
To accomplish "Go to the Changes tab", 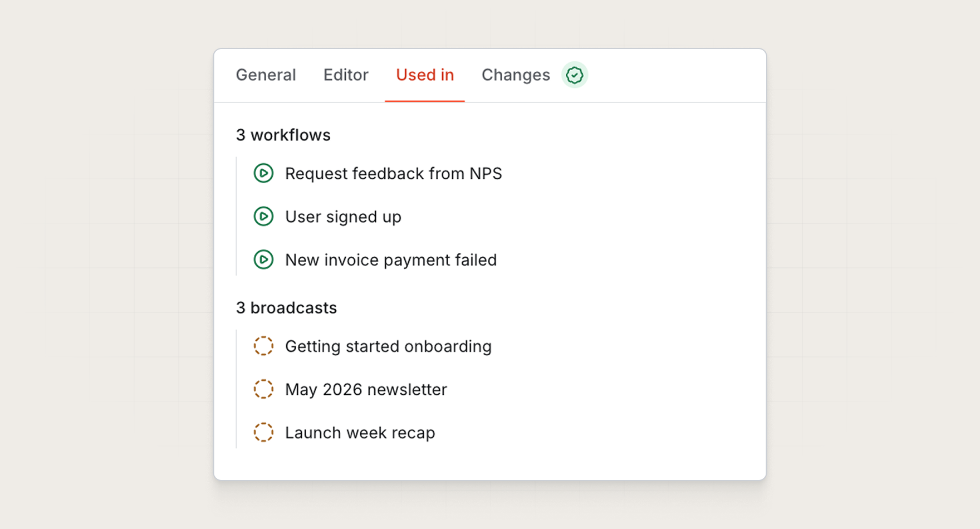I will [x=516, y=75].
